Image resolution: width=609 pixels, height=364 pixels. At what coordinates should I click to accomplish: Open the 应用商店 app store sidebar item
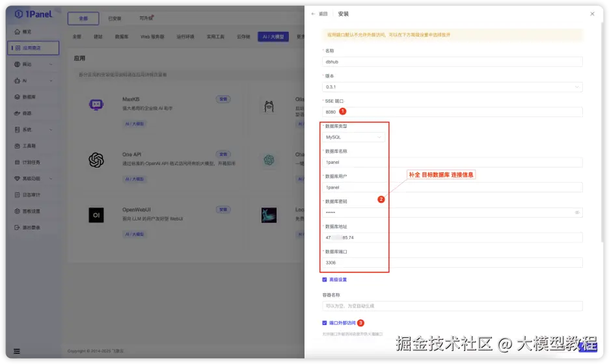pos(33,47)
